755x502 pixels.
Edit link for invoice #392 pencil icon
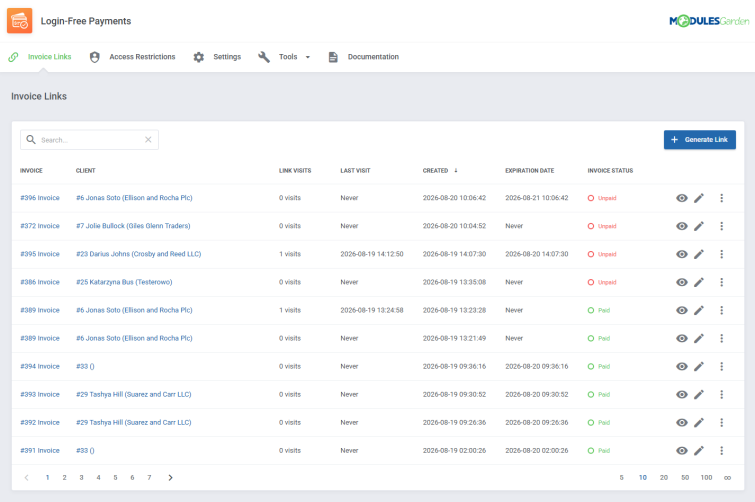click(x=699, y=422)
